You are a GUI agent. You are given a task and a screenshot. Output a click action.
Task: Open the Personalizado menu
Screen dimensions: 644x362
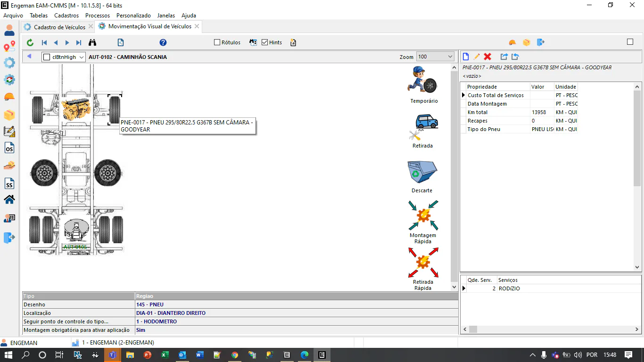click(133, 16)
